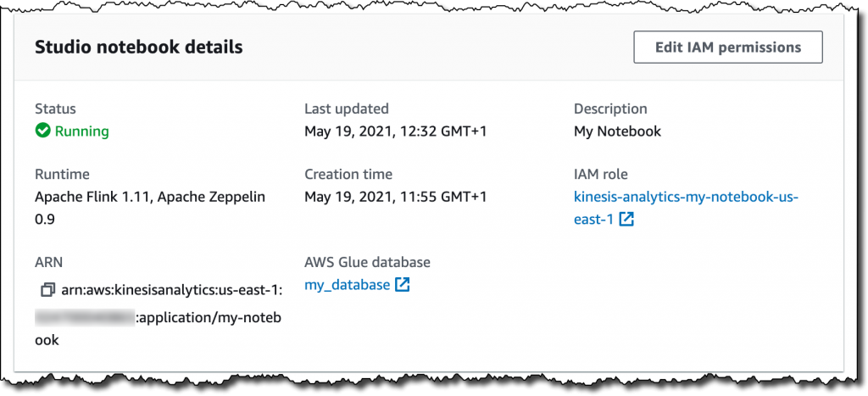Click the Runtime field label

click(x=62, y=175)
